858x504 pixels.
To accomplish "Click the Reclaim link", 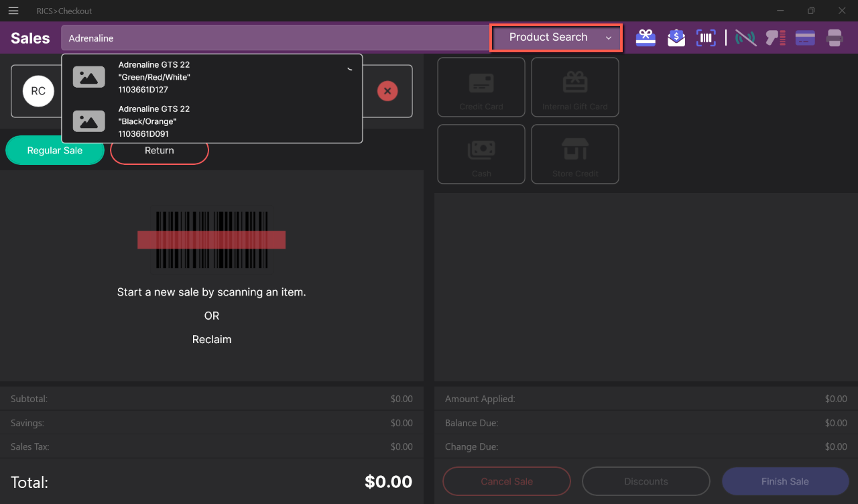I will [x=212, y=340].
